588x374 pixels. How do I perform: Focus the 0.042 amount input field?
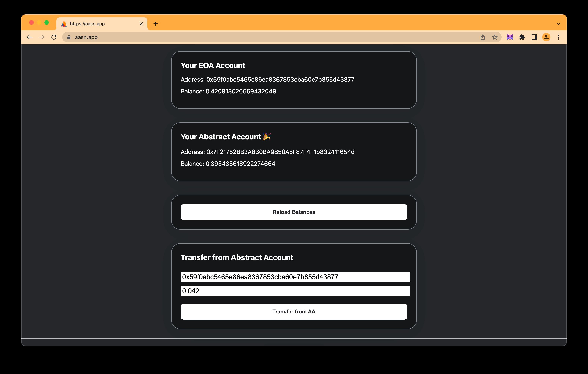pyautogui.click(x=295, y=291)
